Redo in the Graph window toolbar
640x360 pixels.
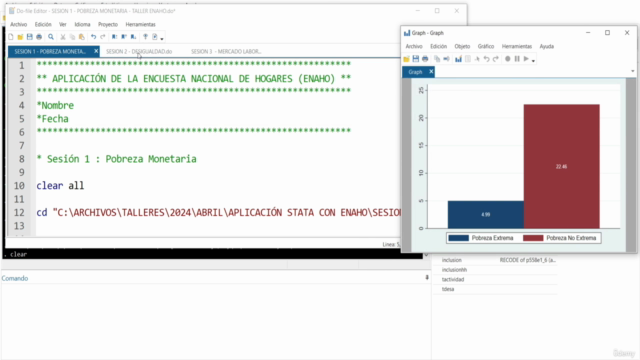(496, 59)
